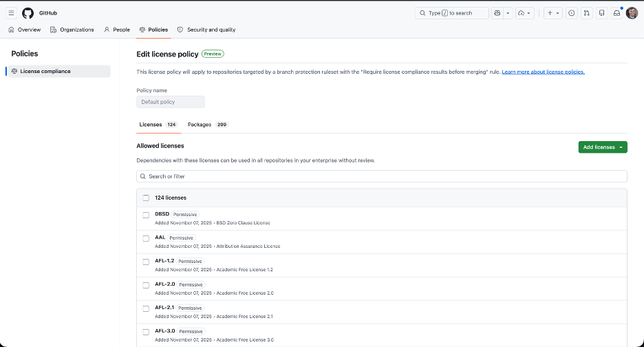Click BSD Zero Clause License description
This screenshot has width=644, height=347.
click(x=243, y=223)
